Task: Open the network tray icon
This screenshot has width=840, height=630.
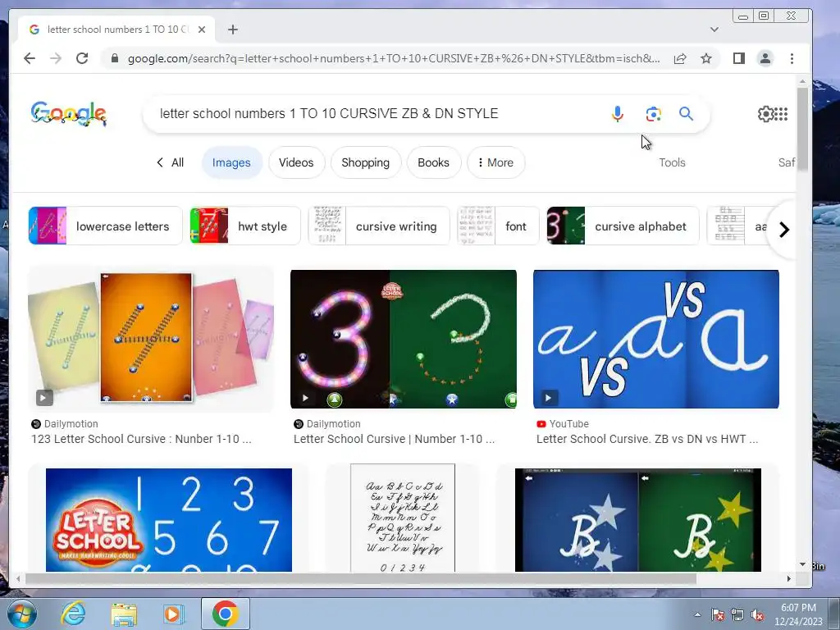Action: click(x=737, y=614)
